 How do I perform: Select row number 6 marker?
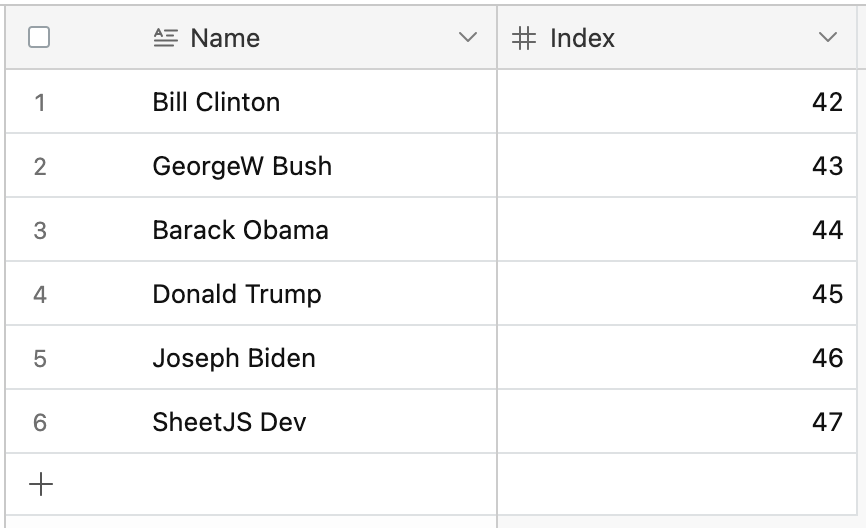coord(40,422)
